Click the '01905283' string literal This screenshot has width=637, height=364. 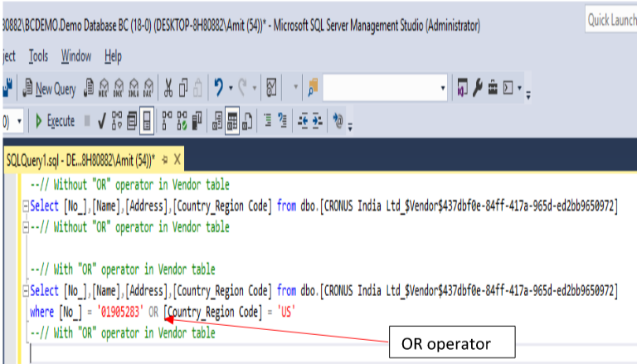(120, 312)
